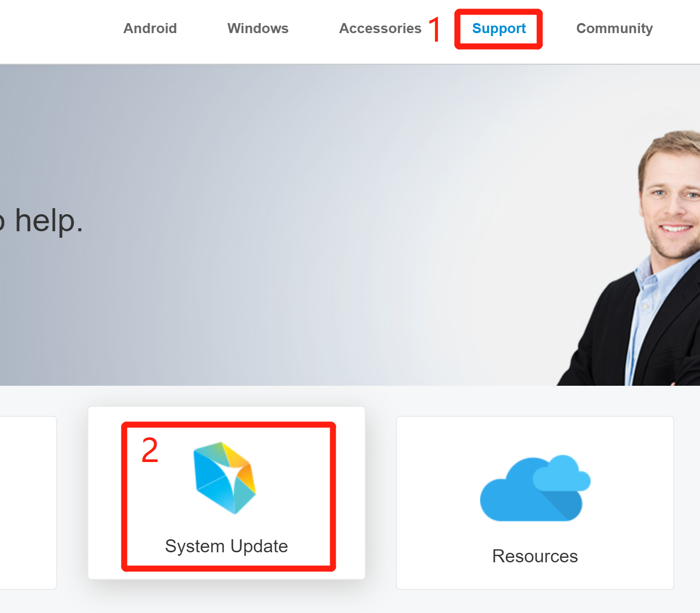Open the Android menu item
Image resolution: width=700 pixels, height=613 pixels.
(x=150, y=29)
